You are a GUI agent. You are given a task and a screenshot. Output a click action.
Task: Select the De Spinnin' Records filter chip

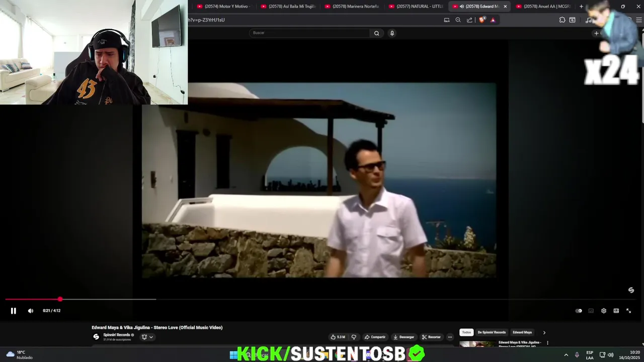492,332
